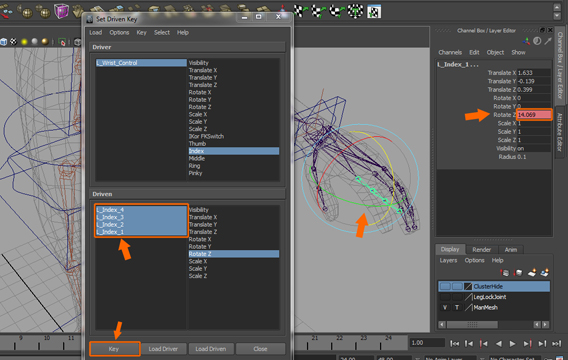Click the Translate X value field 1.633
Image resolution: width=568 pixels, height=360 pixels.
pos(534,73)
